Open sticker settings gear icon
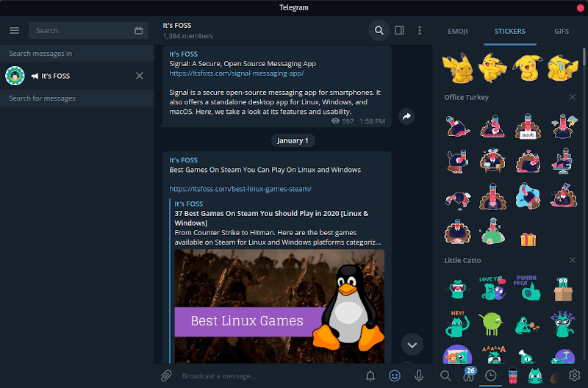 [x=574, y=376]
